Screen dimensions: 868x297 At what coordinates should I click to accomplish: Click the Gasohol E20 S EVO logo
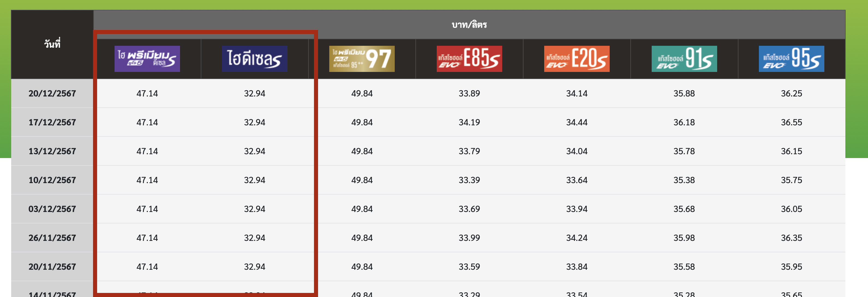pos(577,59)
